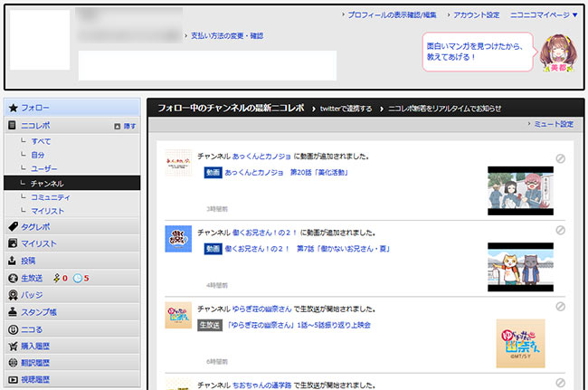588x390 pixels.
Task: Select ユーザー under ニコレポ
Action: [44, 168]
